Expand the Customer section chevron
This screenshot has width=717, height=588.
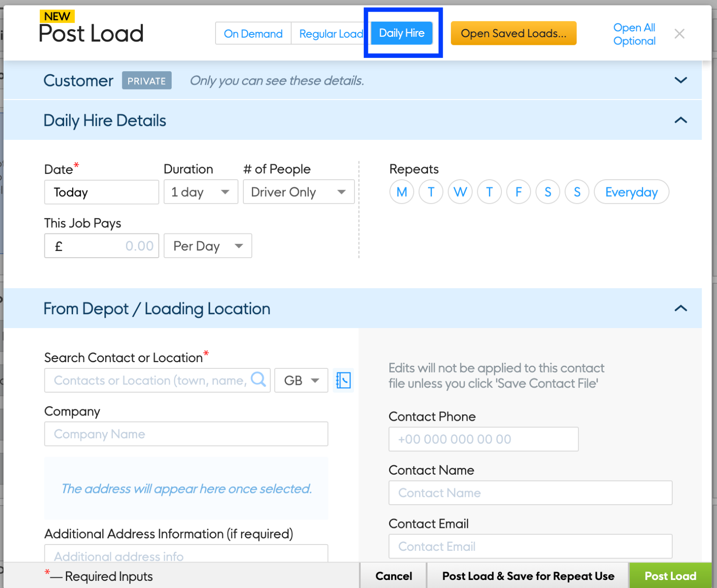pos(681,80)
